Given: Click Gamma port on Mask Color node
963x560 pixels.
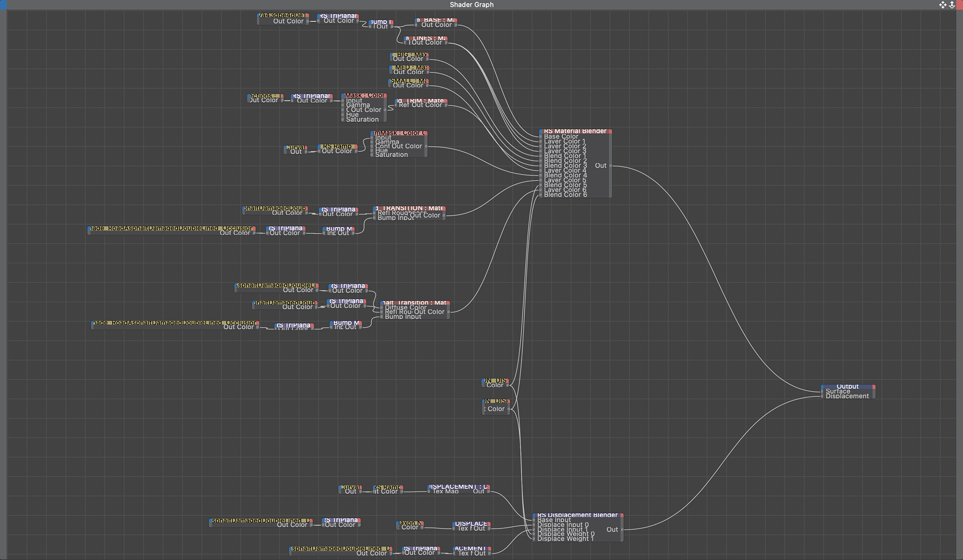Looking at the screenshot, I should click(x=343, y=105).
